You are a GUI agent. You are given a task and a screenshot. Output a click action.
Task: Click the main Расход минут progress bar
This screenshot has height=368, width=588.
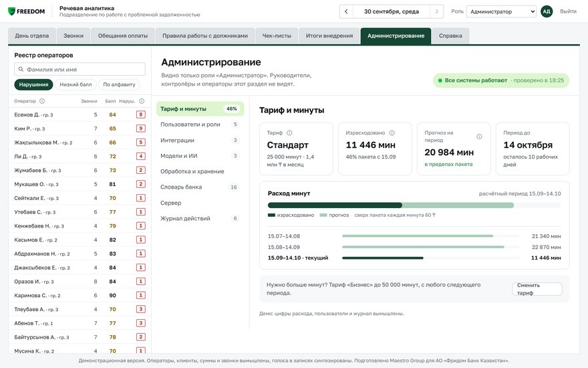(x=414, y=205)
